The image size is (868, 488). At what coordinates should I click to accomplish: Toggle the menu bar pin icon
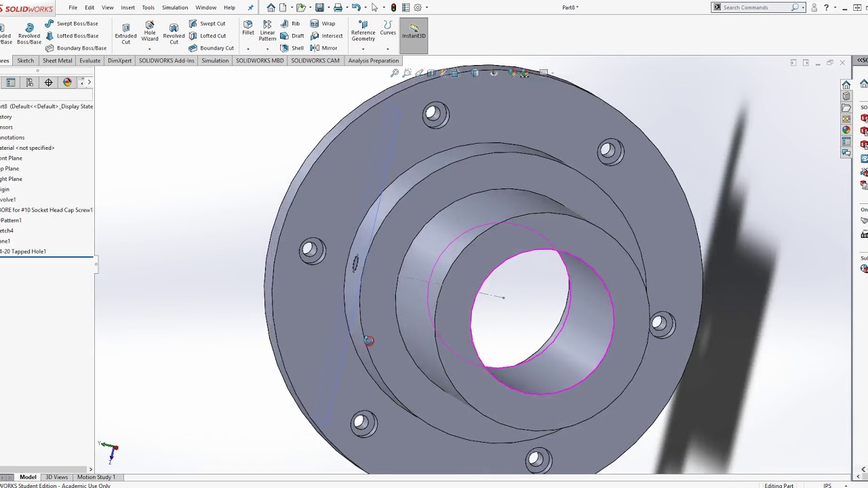(250, 7)
